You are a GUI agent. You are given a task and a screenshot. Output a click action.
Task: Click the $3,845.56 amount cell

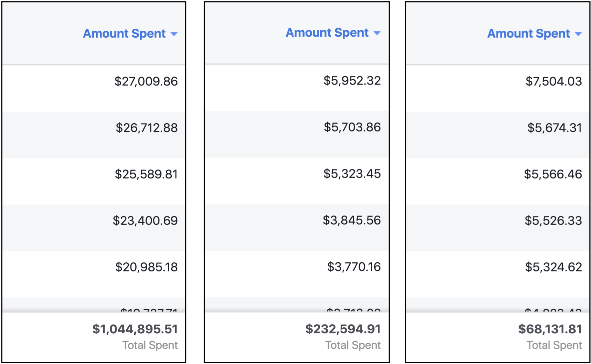351,220
